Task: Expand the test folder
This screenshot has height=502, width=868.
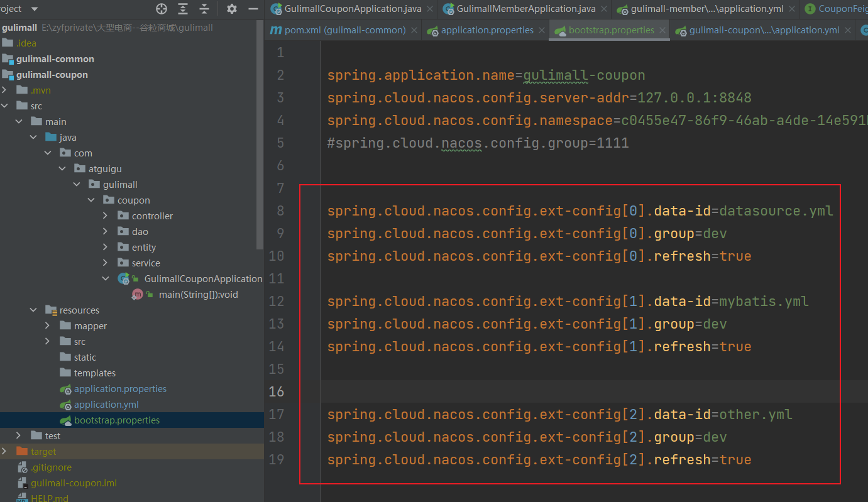Action: pyautogui.click(x=19, y=436)
